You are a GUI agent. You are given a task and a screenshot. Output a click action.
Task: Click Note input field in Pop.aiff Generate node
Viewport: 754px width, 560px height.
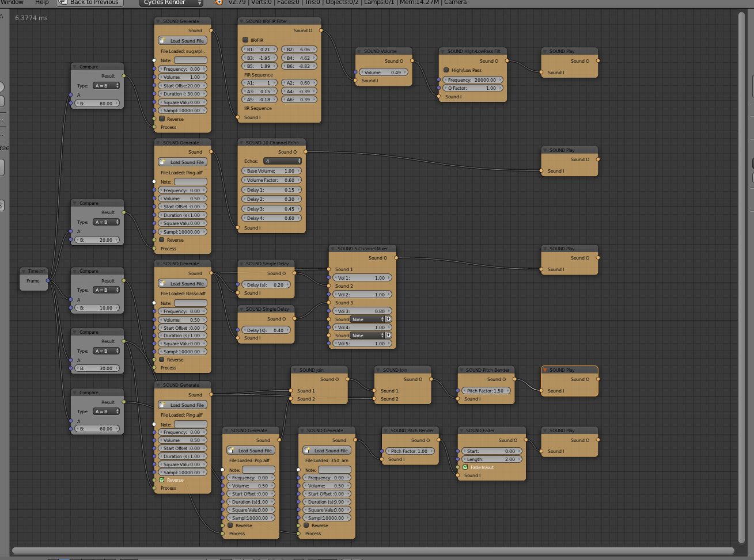(x=259, y=470)
